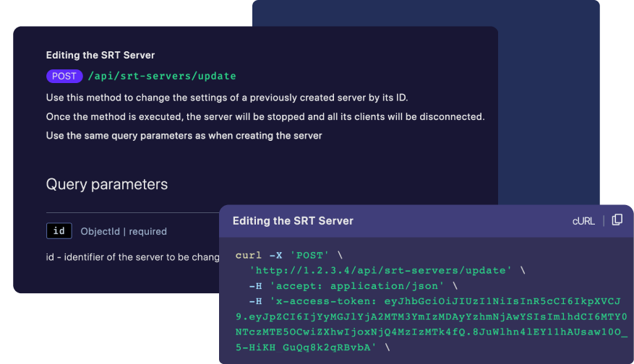Click the code panel title Editing the SRT Server

pos(293,221)
